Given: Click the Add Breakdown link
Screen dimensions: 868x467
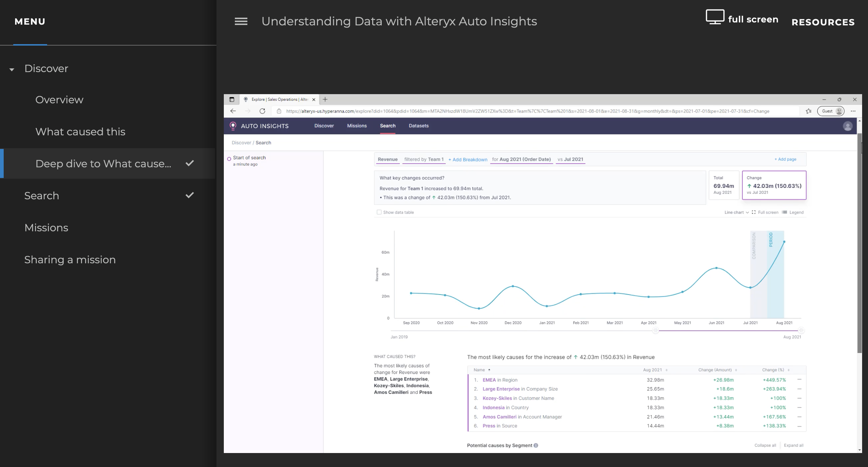Looking at the screenshot, I should [468, 159].
